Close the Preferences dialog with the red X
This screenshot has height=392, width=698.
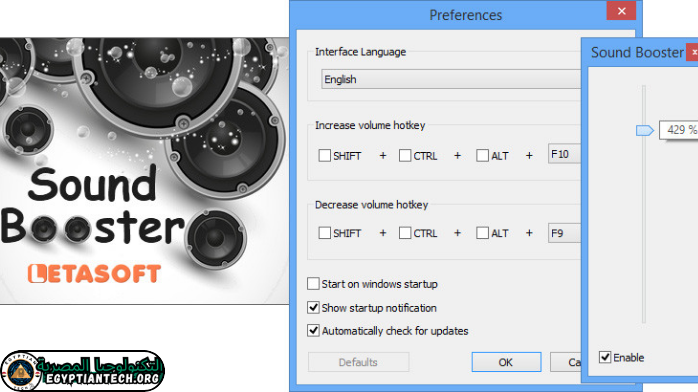[621, 11]
